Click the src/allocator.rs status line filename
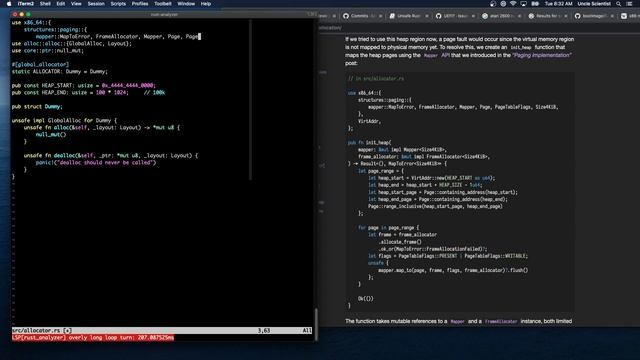640x360 pixels. (36, 331)
